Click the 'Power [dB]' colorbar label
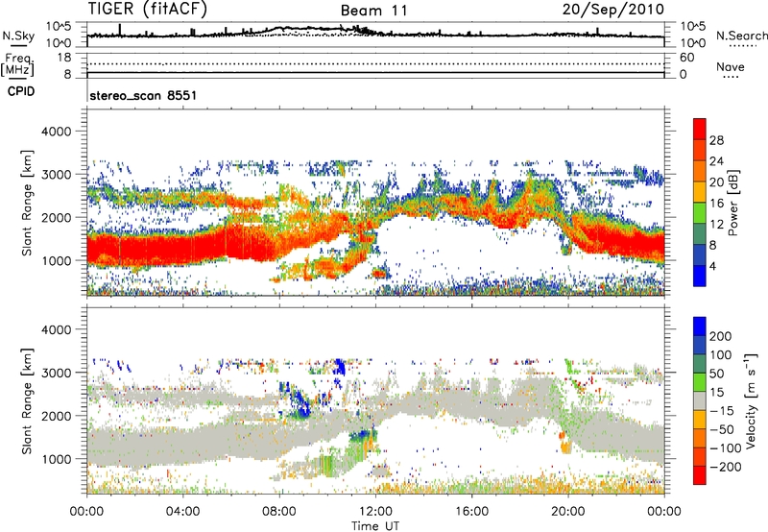The width and height of the screenshot is (768, 532). tap(732, 203)
